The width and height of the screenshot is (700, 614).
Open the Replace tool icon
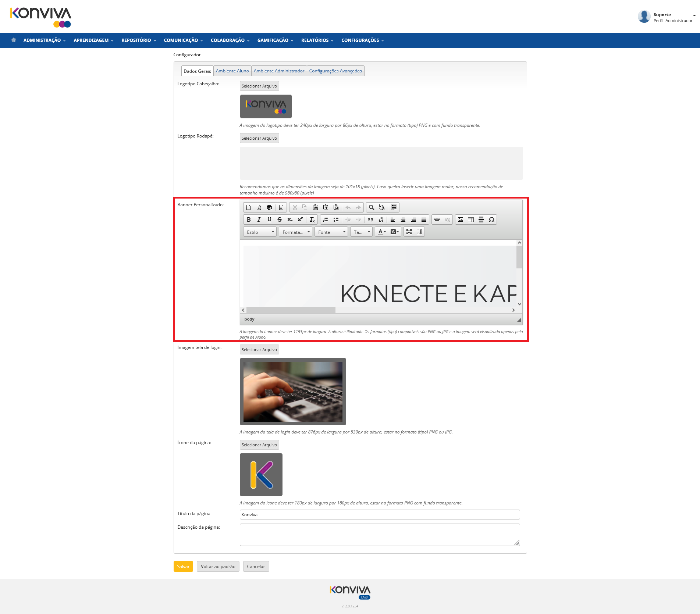[382, 207]
